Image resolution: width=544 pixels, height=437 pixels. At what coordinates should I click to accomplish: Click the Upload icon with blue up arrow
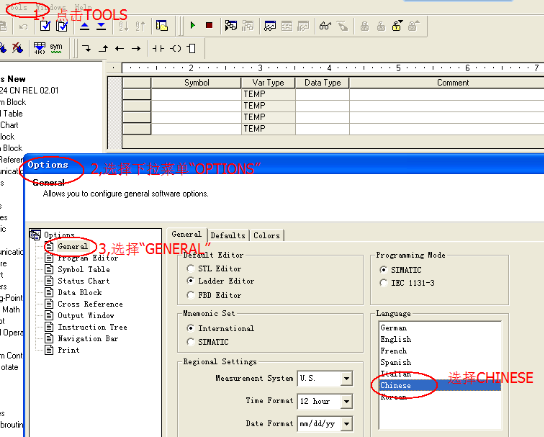pyautogui.click(x=84, y=26)
